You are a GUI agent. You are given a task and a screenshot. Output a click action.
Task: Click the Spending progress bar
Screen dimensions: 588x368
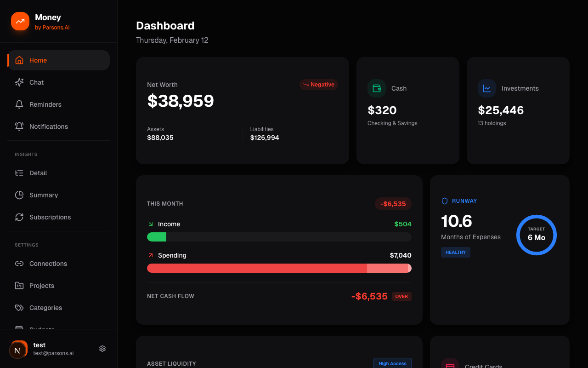[x=279, y=268]
